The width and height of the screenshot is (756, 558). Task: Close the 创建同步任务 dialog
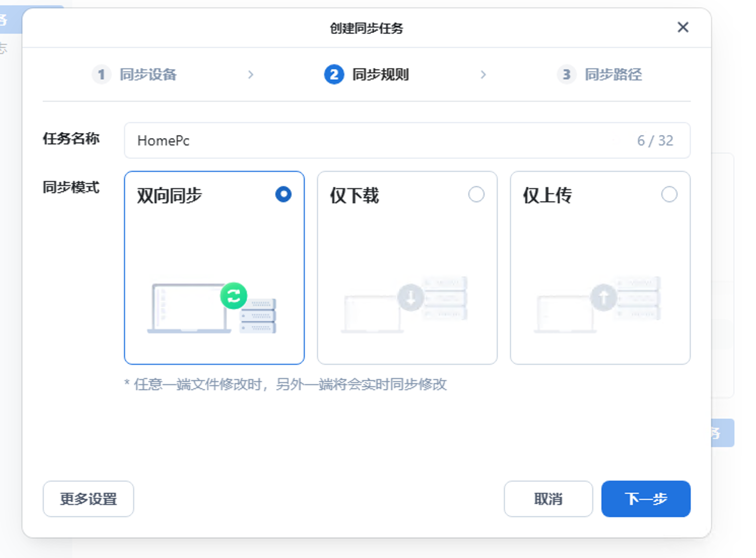[683, 27]
